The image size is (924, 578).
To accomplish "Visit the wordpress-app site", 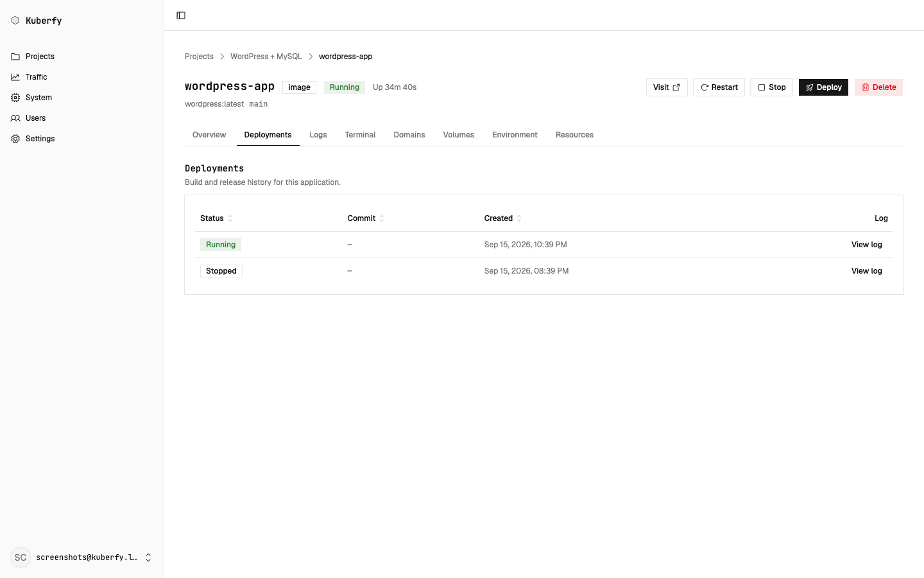I will pyautogui.click(x=667, y=87).
